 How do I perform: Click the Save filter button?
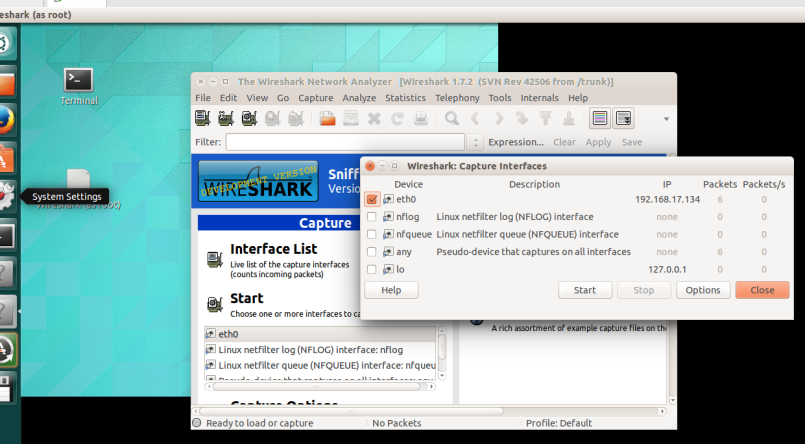tap(632, 142)
